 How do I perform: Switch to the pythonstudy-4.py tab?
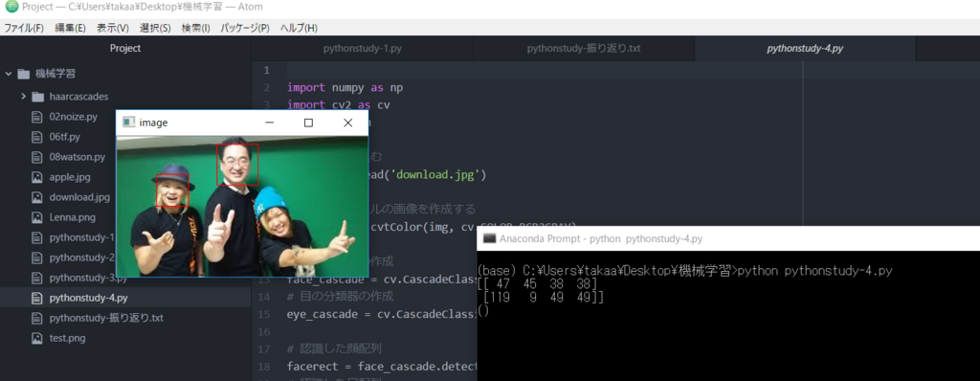[805, 48]
